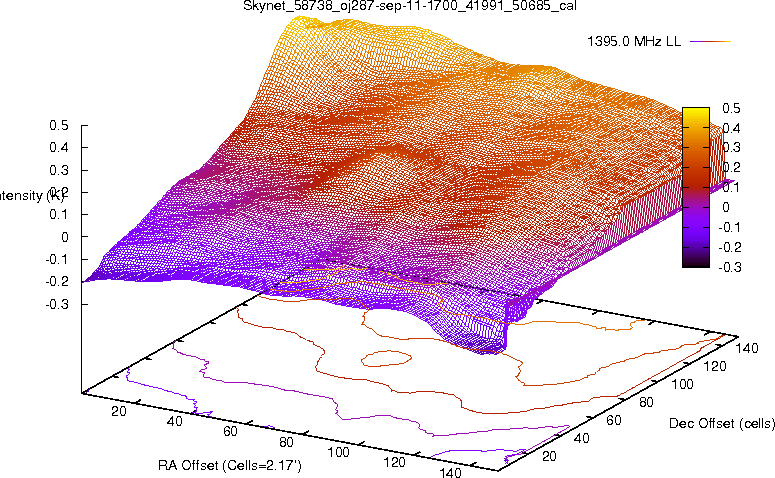This screenshot has width=775, height=478.
Task: Click the 0.3 tick on the Intensity axis
Action: (x=59, y=170)
